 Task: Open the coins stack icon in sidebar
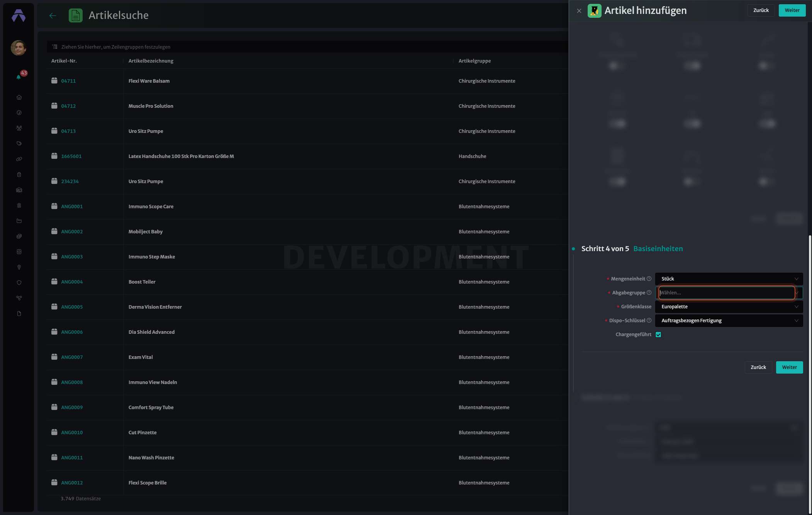click(19, 236)
